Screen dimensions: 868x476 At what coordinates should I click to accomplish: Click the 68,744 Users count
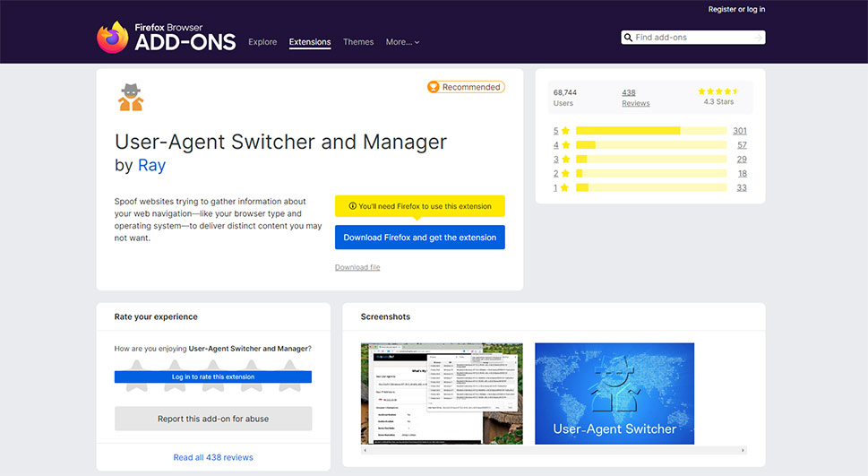[564, 98]
